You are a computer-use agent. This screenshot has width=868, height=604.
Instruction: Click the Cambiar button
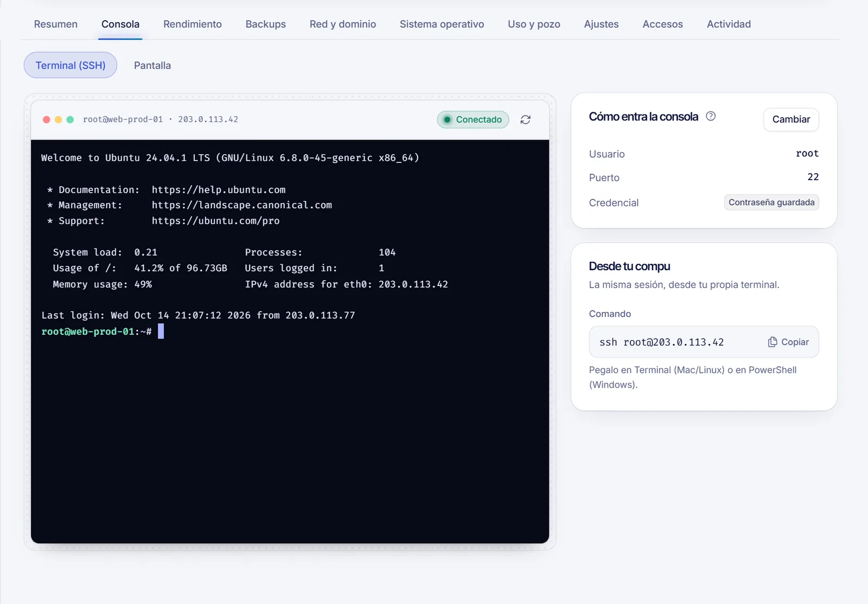[x=791, y=119]
